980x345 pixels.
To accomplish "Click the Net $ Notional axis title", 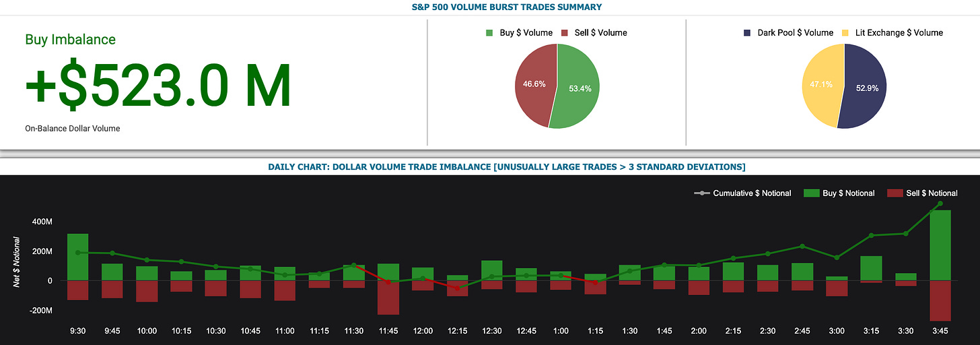I will 17,263.
